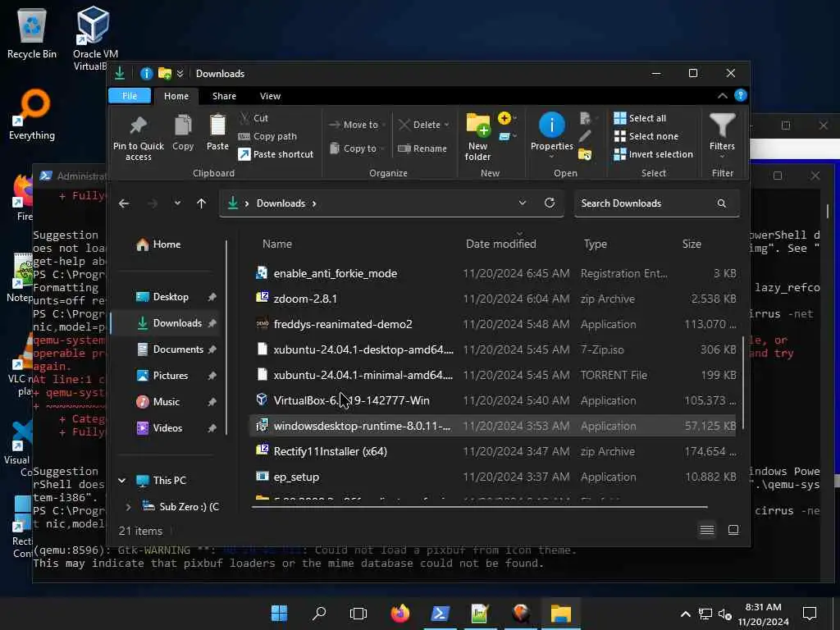Open the Delete dropdown
This screenshot has width=840, height=630.
pyautogui.click(x=424, y=125)
